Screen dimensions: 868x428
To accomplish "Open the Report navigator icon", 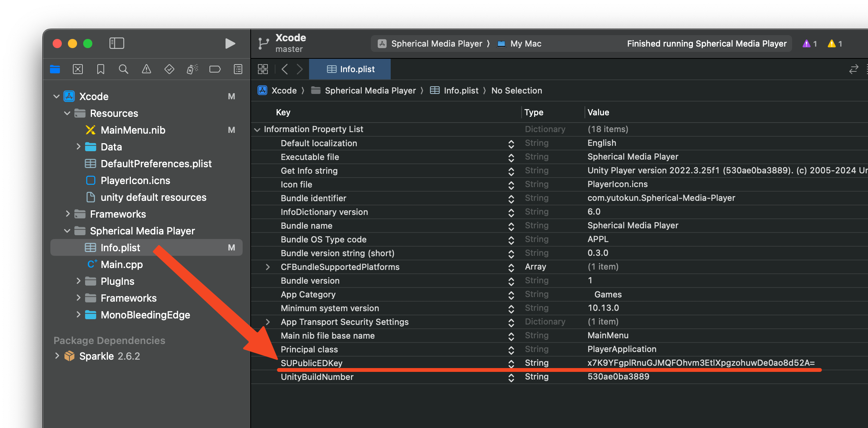I will (238, 69).
